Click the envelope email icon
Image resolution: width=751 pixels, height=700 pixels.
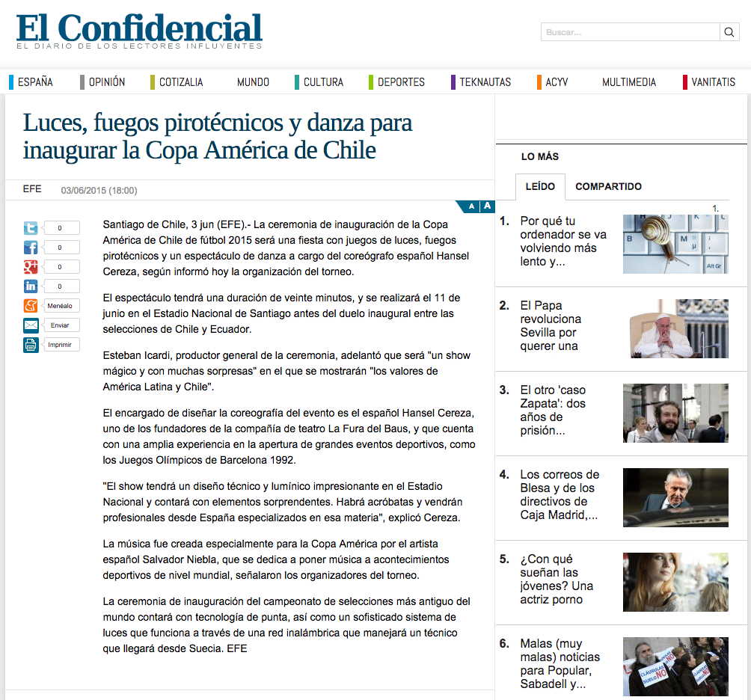click(31, 325)
